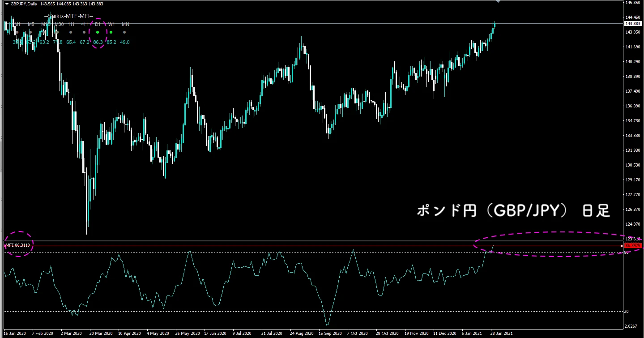
Task: Click the green W1 signal dot
Action: [x=111, y=32]
